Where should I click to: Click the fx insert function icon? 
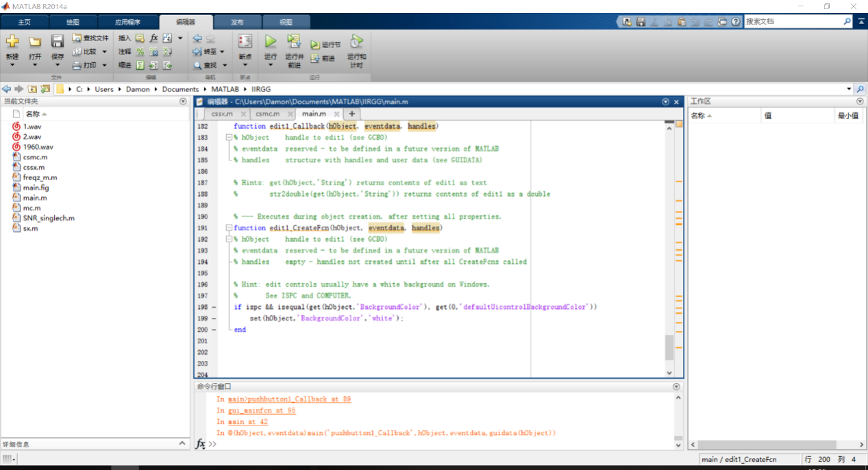coord(154,38)
